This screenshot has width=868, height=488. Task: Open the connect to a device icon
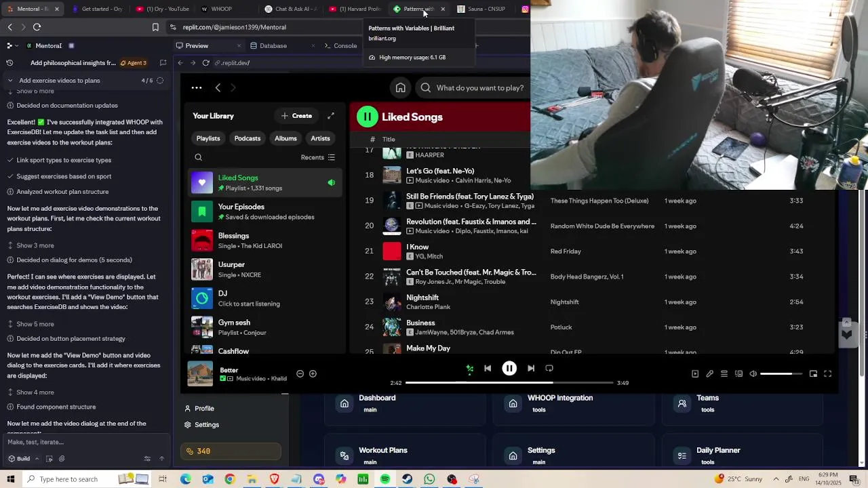pyautogui.click(x=738, y=373)
